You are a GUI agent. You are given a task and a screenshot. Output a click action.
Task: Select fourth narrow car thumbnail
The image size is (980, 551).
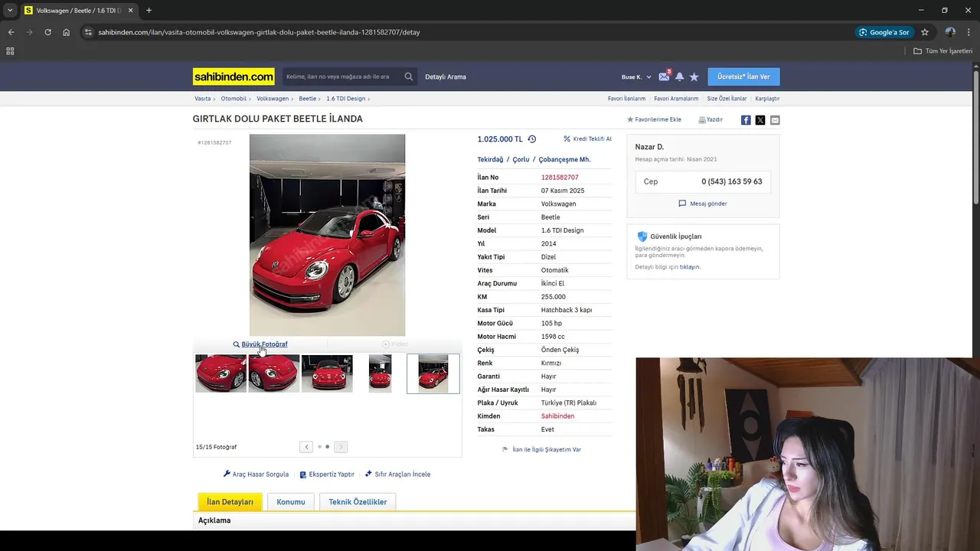tap(380, 373)
